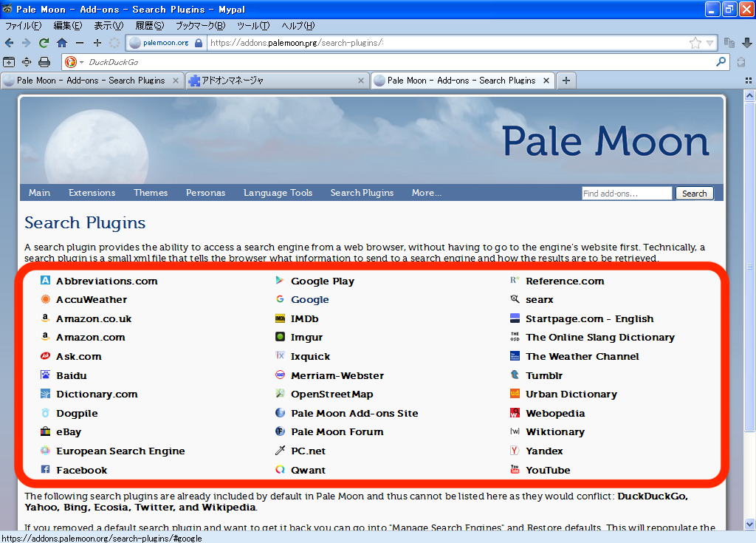Image resolution: width=756 pixels, height=543 pixels.
Task: Zoom out with the minus toolbar icon
Action: tap(80, 43)
